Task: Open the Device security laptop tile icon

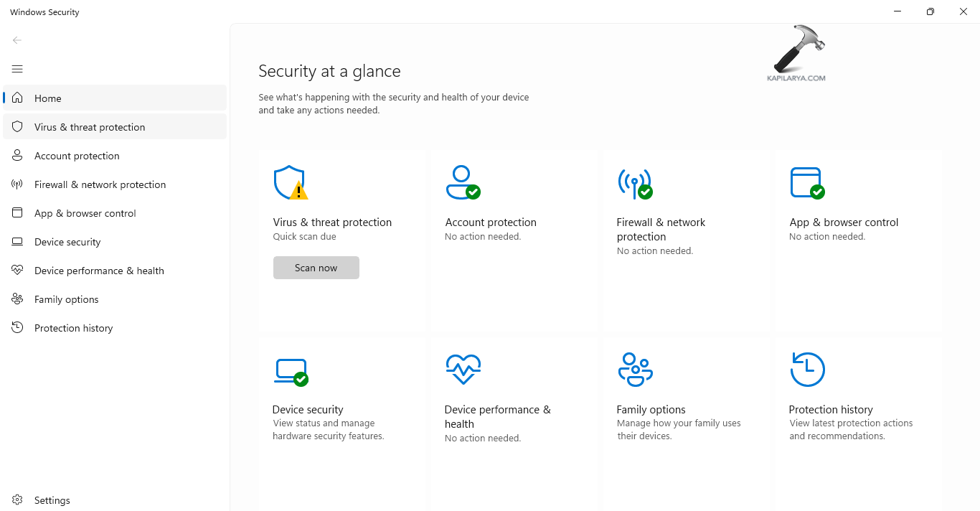Action: click(291, 370)
